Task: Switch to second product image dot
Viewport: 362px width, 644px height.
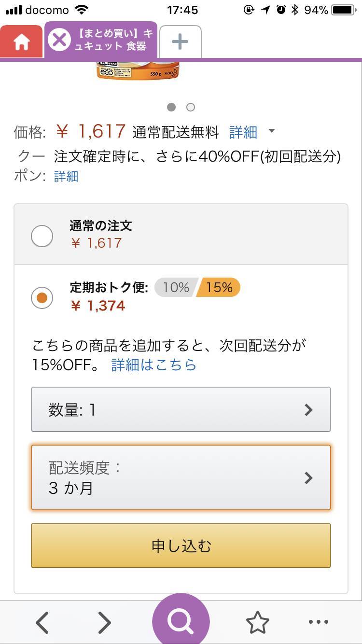Action: (x=191, y=107)
